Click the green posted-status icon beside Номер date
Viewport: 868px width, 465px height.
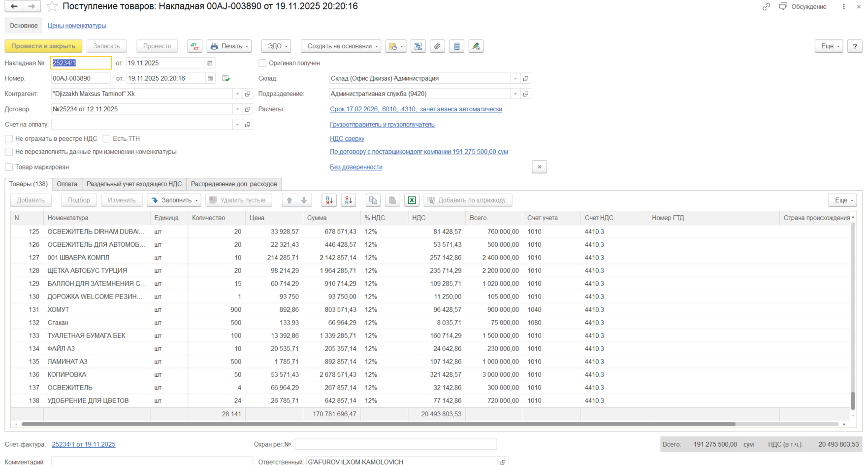[x=225, y=78]
